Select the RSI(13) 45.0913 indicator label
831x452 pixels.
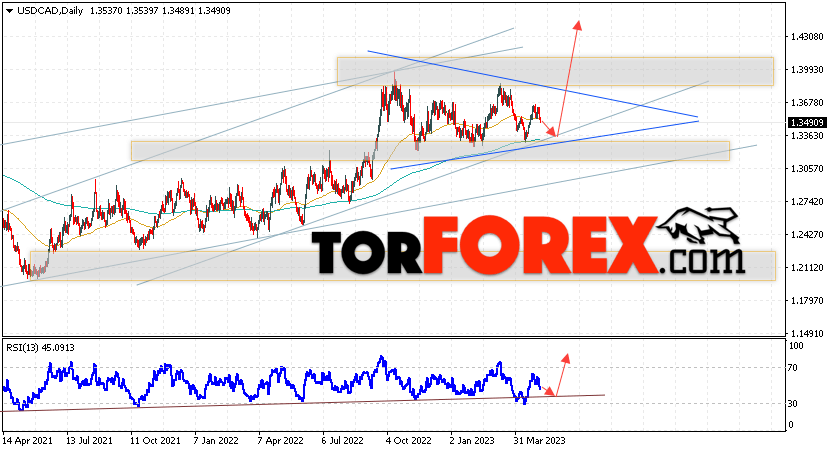point(40,348)
